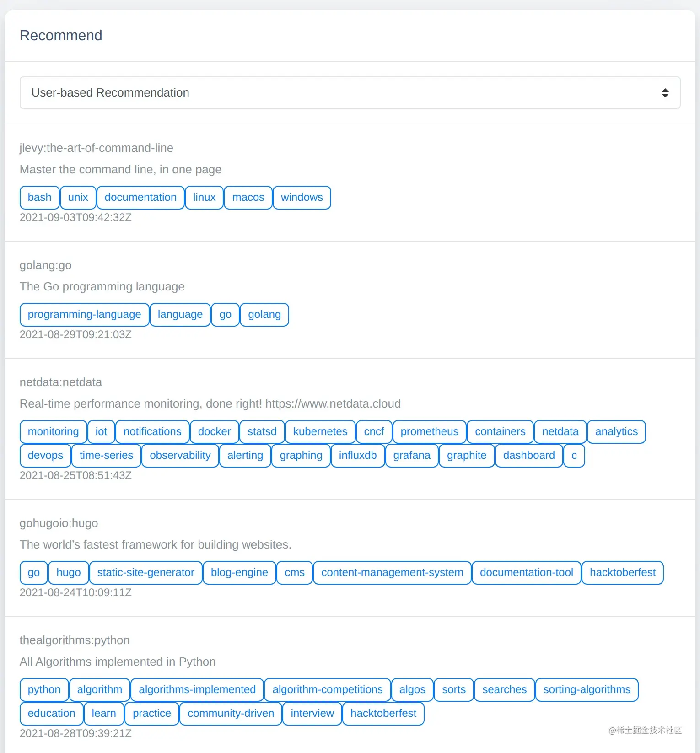Open the gohugoio:hugo repository
Viewport: 700px width, 753px height.
click(x=59, y=523)
